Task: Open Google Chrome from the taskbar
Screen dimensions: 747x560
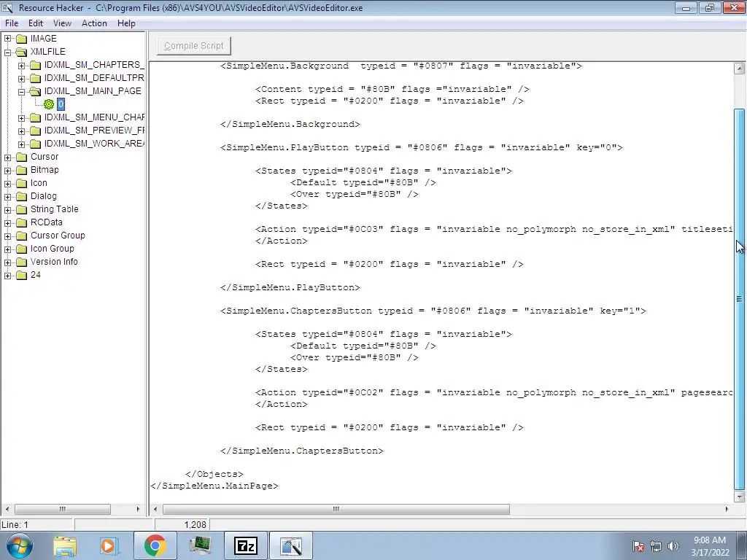Action: click(x=155, y=545)
